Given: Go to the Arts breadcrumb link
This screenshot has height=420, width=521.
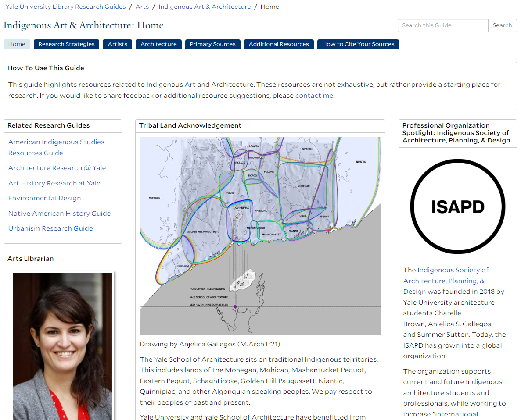Looking at the screenshot, I should pos(142,7).
